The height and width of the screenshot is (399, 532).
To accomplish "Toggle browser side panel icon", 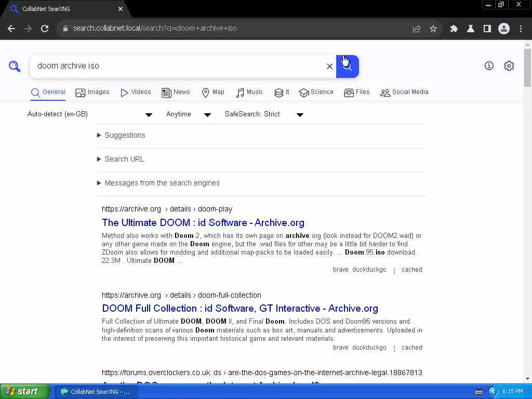I will coord(487,29).
